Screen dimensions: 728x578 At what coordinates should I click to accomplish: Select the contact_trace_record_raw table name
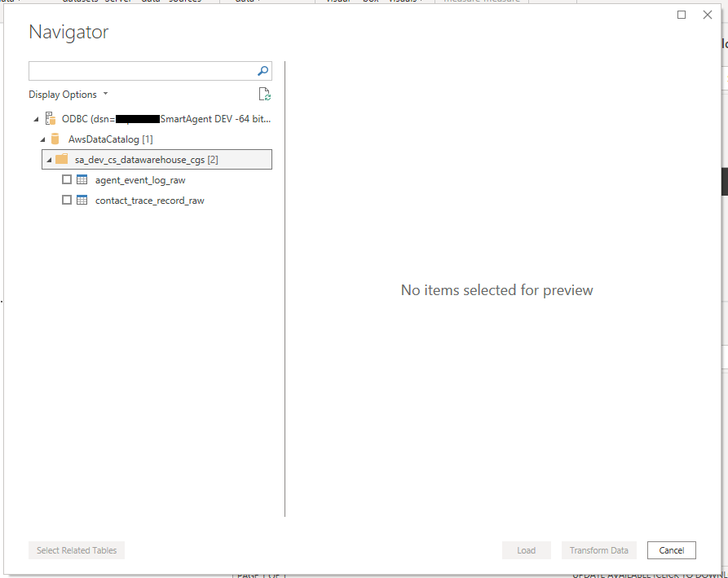[149, 201]
